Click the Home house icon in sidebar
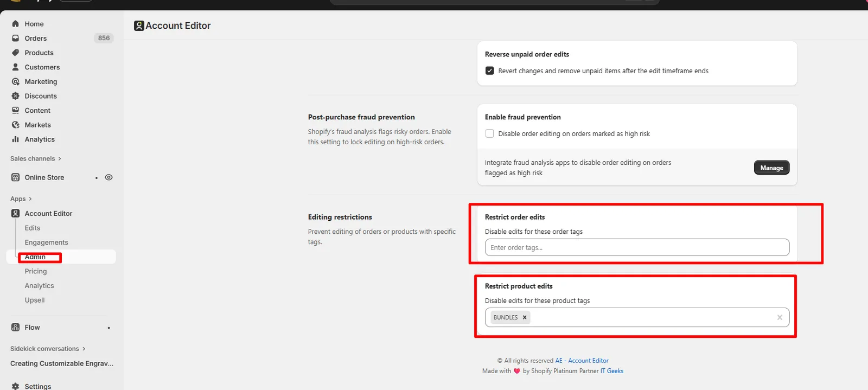Image resolution: width=868 pixels, height=390 pixels. (x=15, y=24)
